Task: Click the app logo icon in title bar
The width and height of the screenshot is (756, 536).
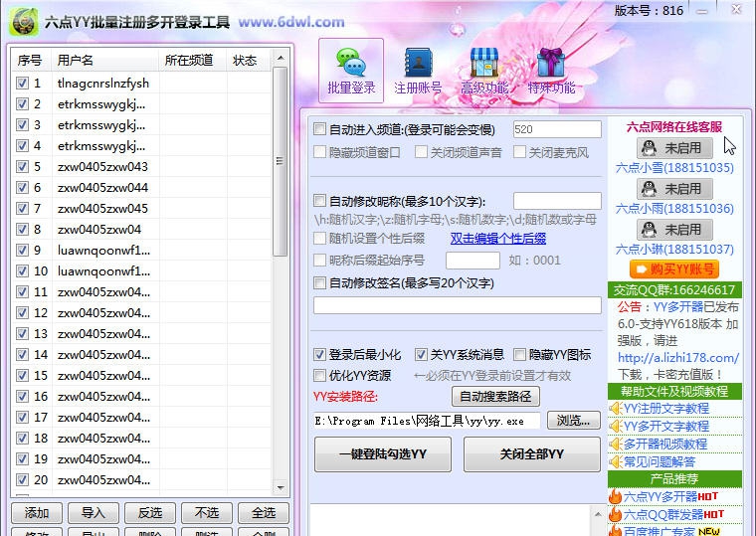Action: point(25,21)
